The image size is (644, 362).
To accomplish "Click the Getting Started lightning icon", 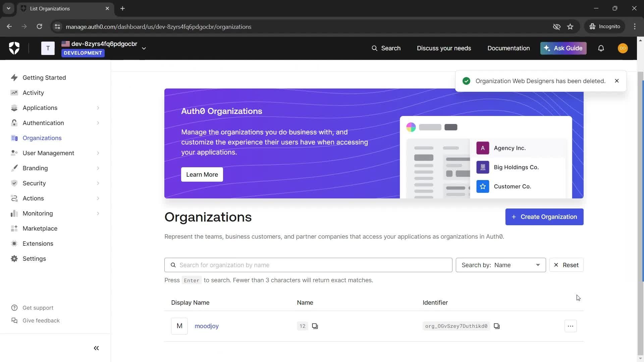I will tap(14, 77).
